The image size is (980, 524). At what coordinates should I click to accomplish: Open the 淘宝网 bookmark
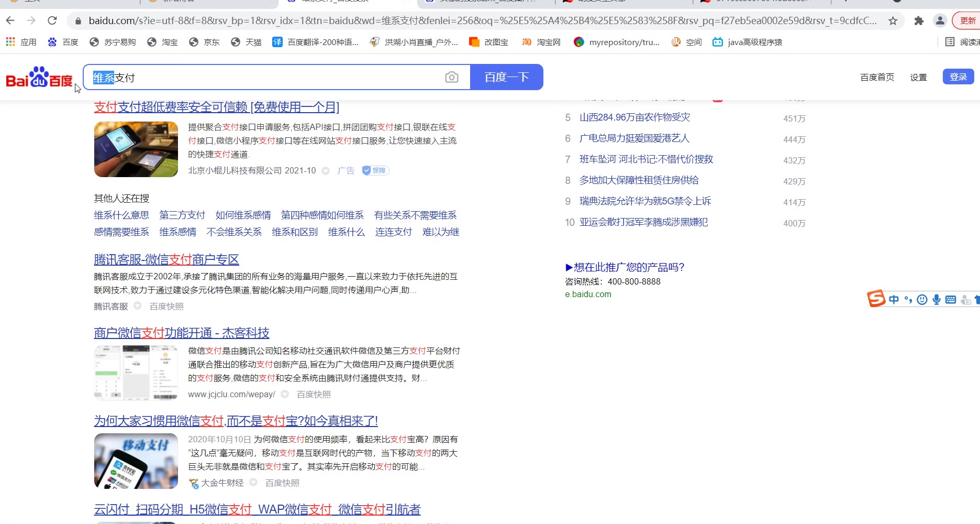pos(541,42)
